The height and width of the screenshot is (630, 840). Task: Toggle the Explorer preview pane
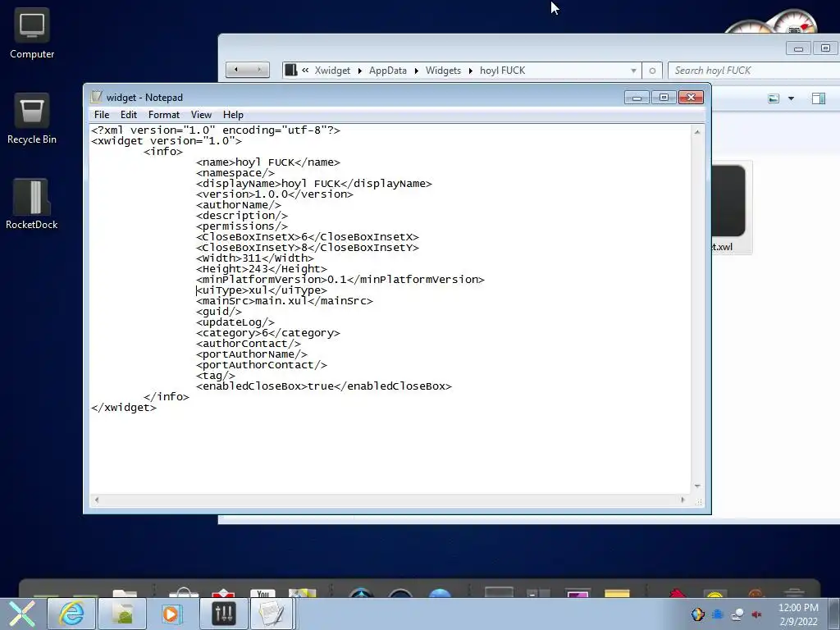click(819, 98)
